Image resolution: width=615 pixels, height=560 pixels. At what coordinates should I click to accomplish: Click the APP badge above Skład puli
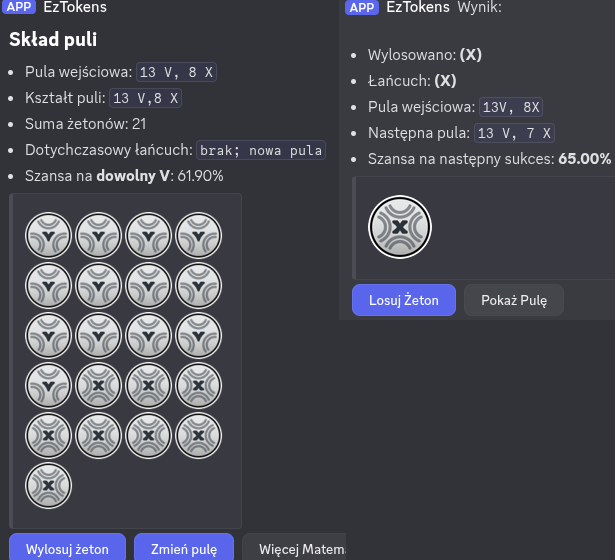pos(20,7)
